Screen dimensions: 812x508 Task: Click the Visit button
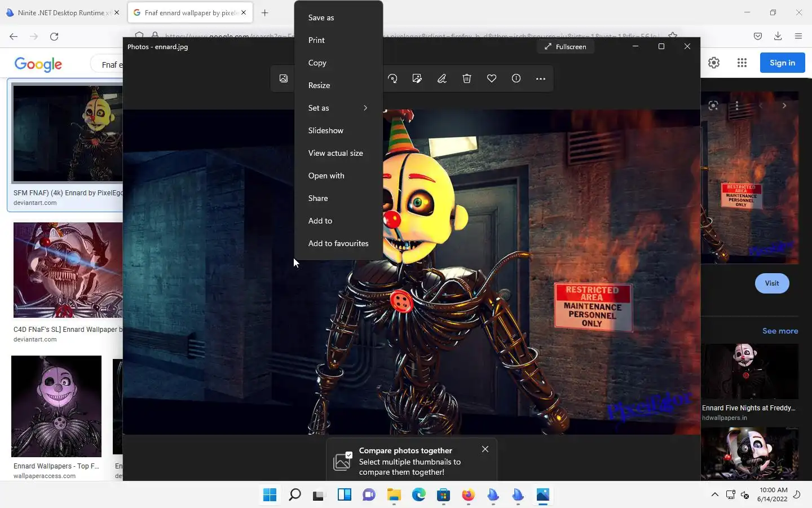[771, 283]
